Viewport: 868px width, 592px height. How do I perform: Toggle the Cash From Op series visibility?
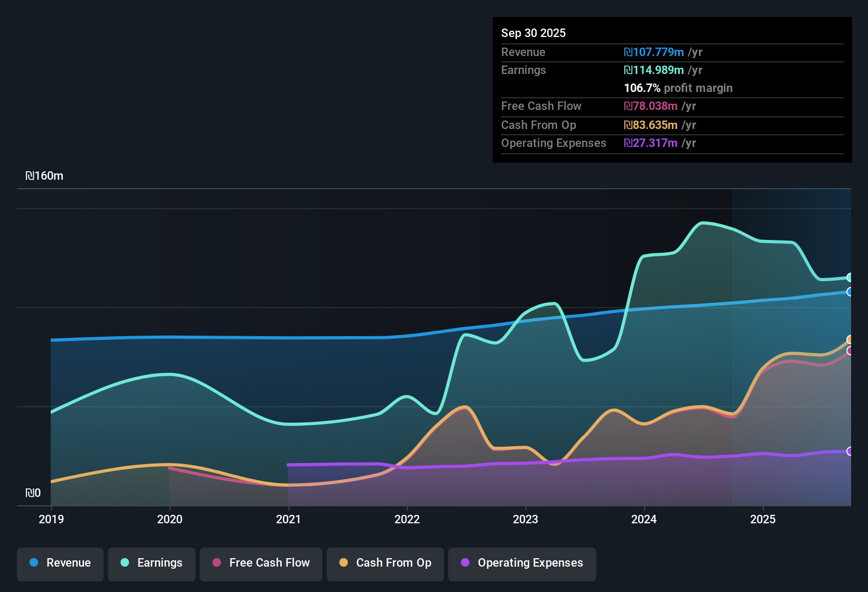(385, 563)
